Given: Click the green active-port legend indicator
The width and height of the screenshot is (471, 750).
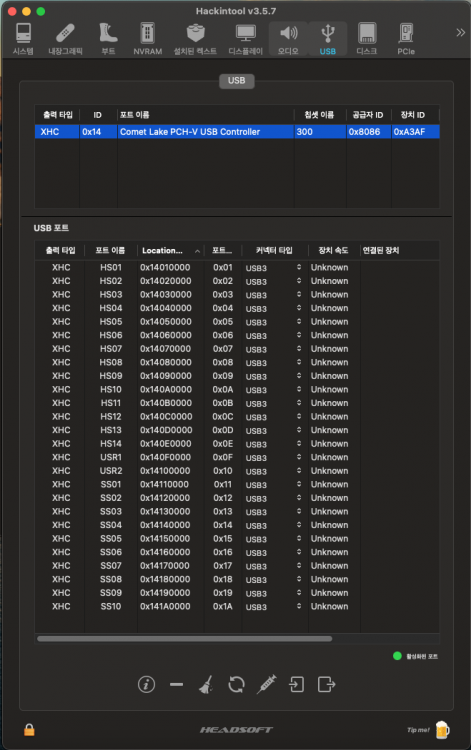Looking at the screenshot, I should pos(397,656).
